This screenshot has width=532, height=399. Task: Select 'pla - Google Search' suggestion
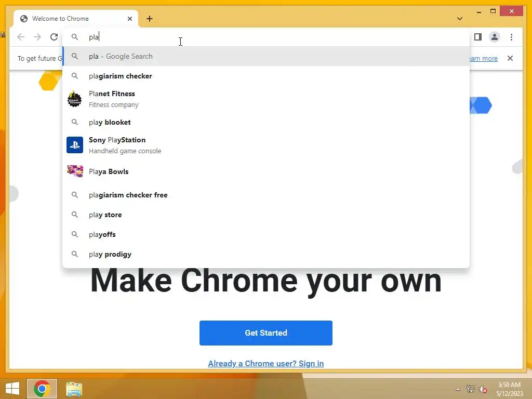[267, 56]
